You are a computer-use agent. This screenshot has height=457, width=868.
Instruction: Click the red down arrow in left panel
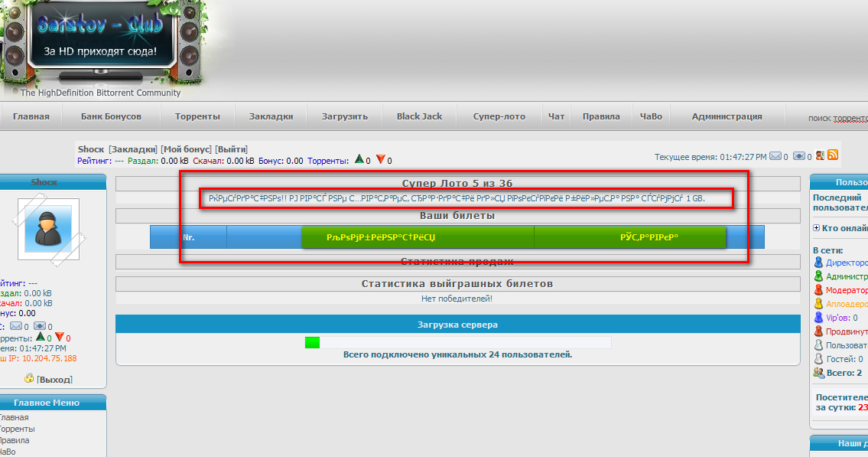tap(59, 337)
